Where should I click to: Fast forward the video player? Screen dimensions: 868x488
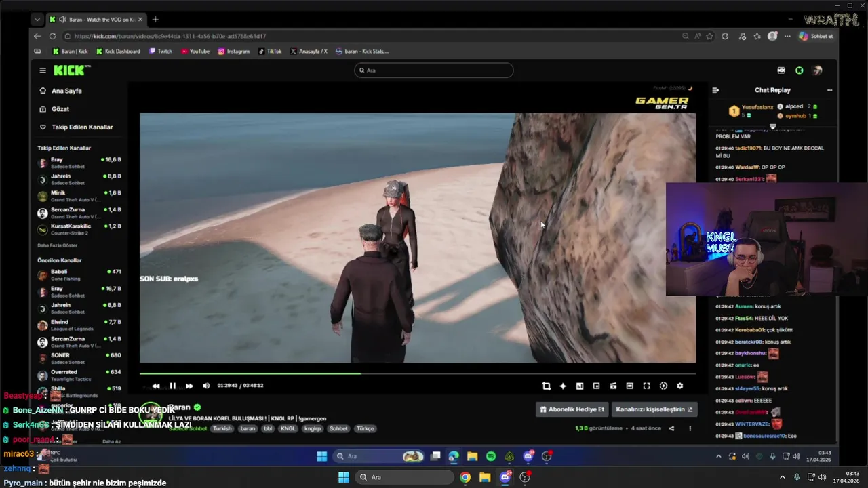[189, 386]
